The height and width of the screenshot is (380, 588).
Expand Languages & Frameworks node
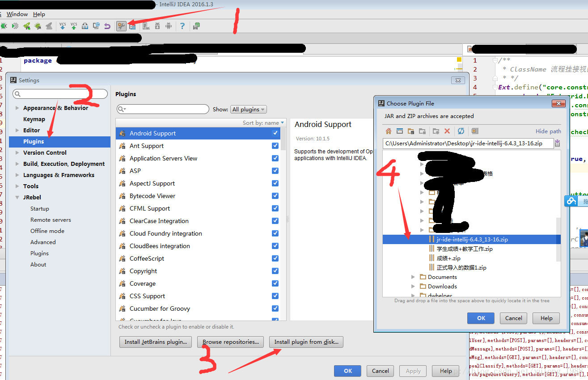(17, 175)
